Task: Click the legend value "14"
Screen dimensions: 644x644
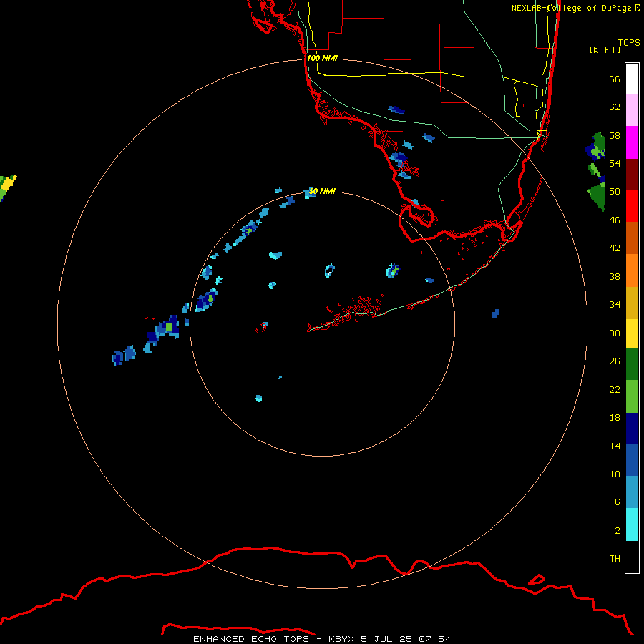Action: click(x=615, y=446)
